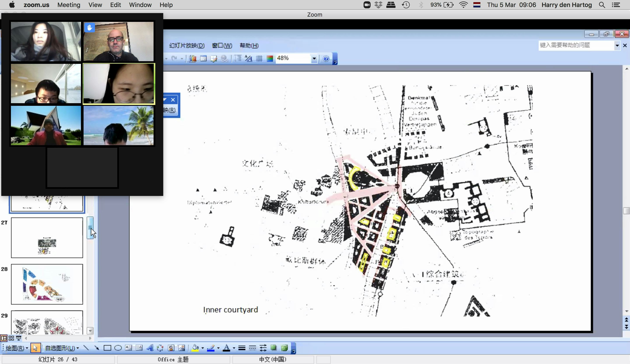The image size is (630, 364).
Task: Open the 48% zoom dropdown
Action: click(x=314, y=58)
